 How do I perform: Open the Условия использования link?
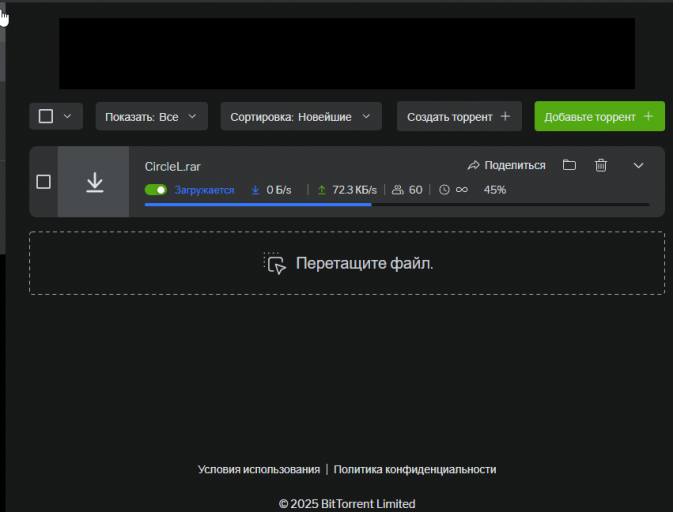pos(259,470)
